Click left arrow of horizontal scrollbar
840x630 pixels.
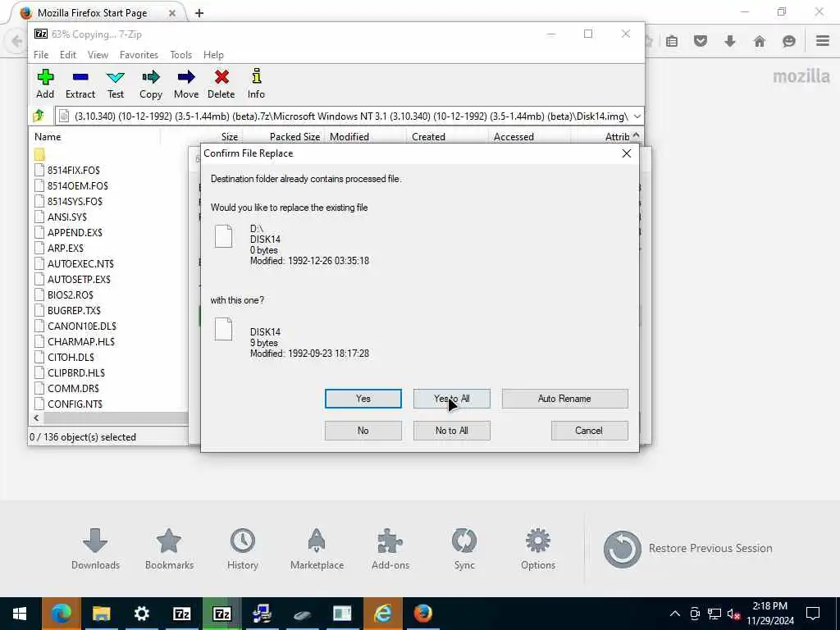pyautogui.click(x=36, y=418)
